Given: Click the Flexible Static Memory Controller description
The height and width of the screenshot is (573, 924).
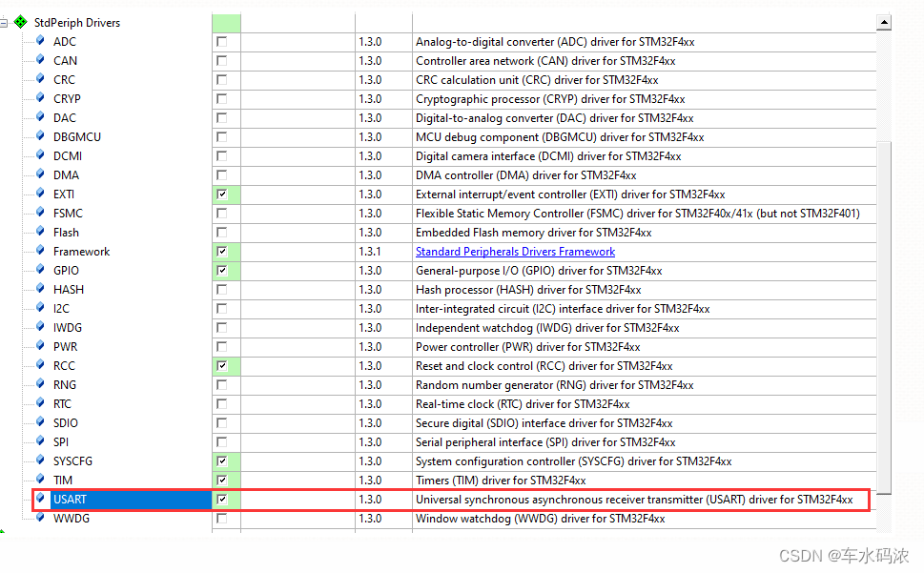Looking at the screenshot, I should pyautogui.click(x=638, y=214).
